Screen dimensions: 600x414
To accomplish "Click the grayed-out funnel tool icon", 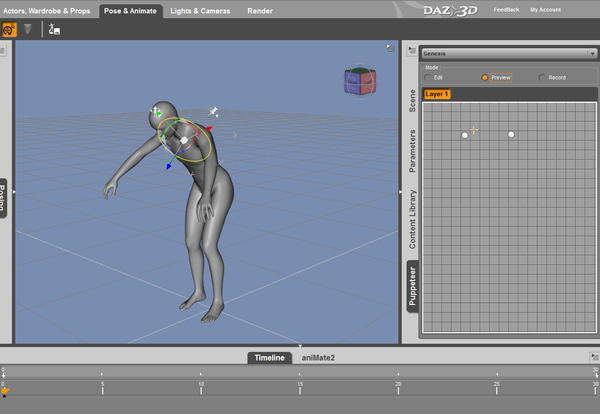I will pos(28,29).
